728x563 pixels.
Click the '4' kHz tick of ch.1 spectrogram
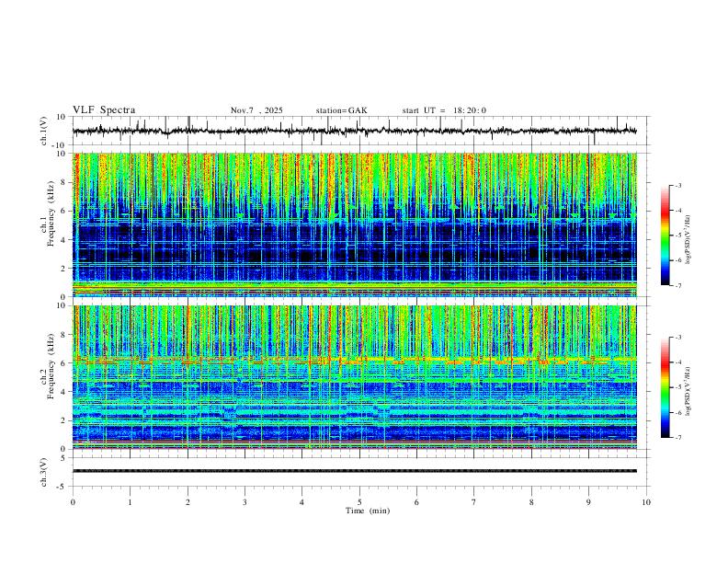coord(63,240)
